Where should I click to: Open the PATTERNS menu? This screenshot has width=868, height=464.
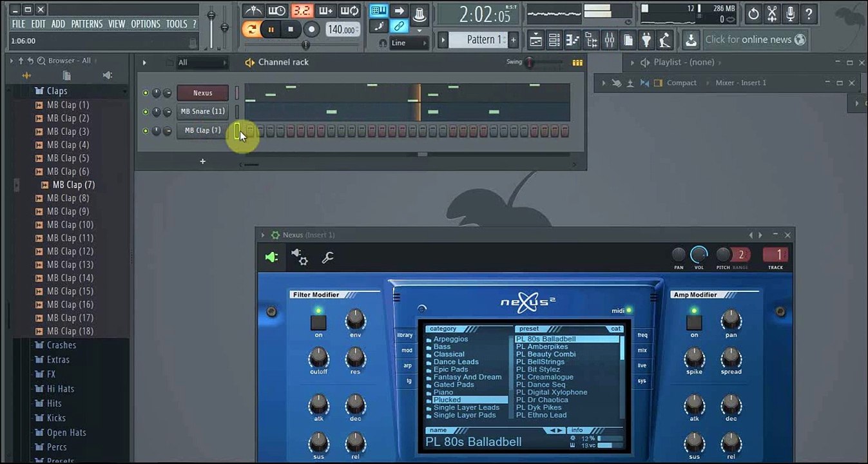point(86,24)
